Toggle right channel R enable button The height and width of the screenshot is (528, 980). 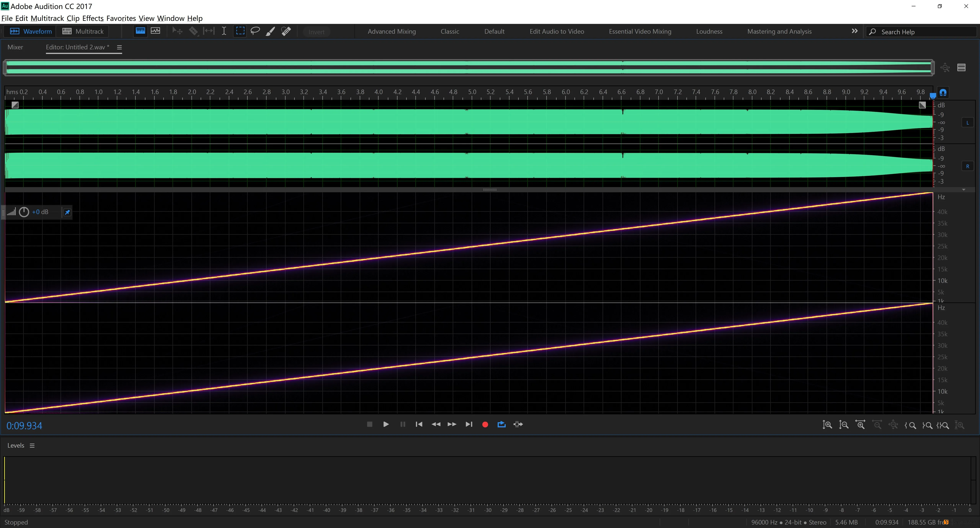[967, 166]
